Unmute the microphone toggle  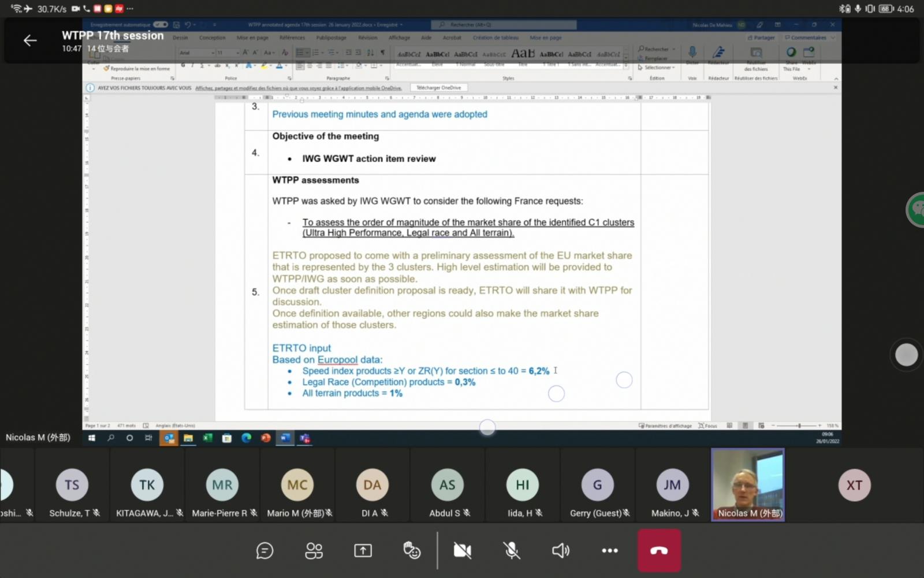(x=511, y=551)
